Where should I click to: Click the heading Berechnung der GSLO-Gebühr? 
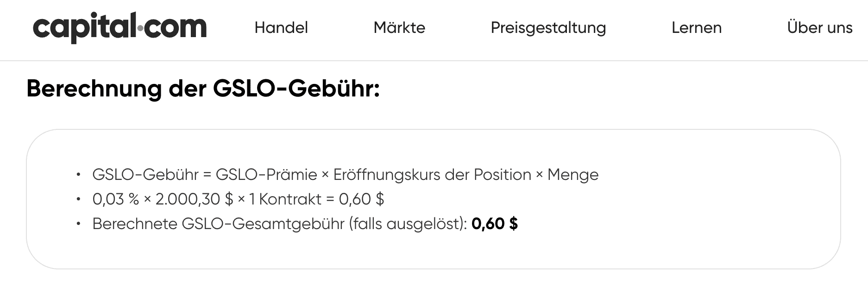pyautogui.click(x=204, y=89)
